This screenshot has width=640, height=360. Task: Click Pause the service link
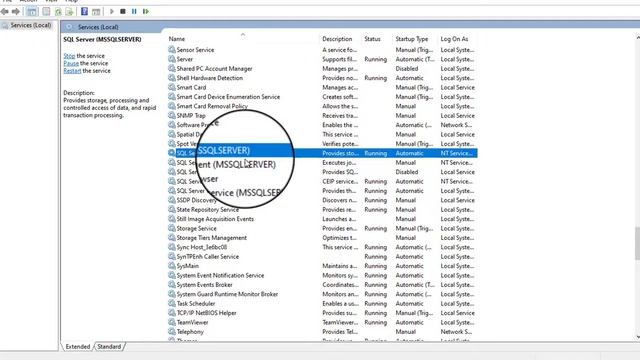[x=71, y=63]
